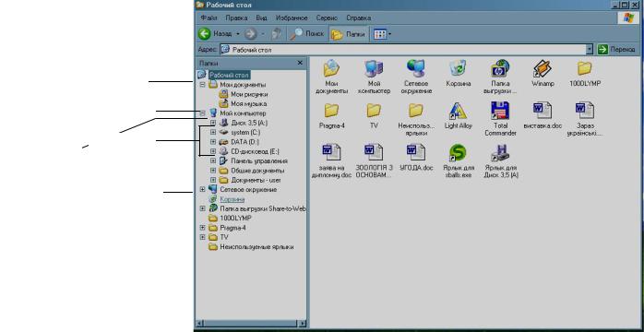This screenshot has width=644, height=332.
Task: Select the ЗООЛОГІЯ З ОСНОВАМ document icon
Action: [x=374, y=153]
